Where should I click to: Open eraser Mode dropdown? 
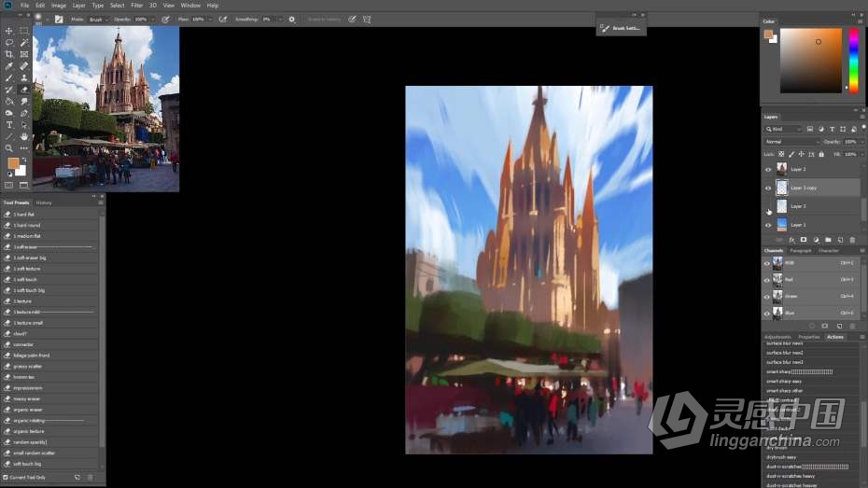pos(99,20)
